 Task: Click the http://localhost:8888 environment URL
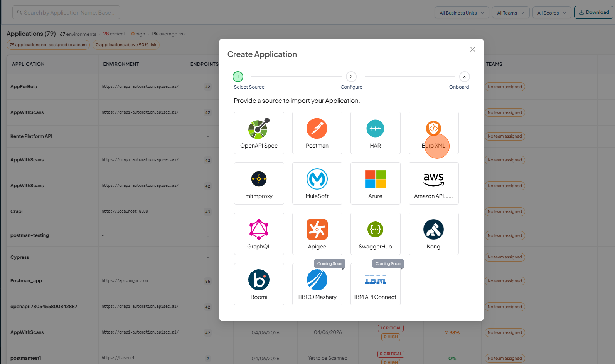(x=125, y=211)
